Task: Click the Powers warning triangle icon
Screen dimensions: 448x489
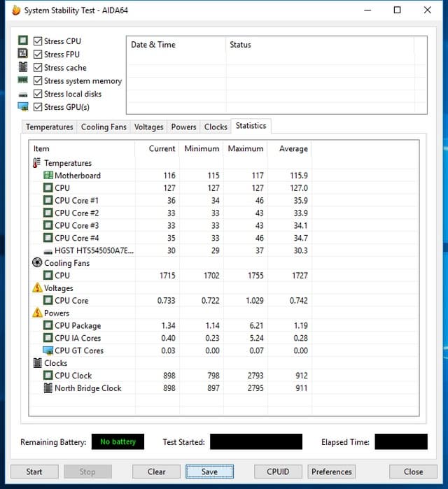Action: coord(37,313)
